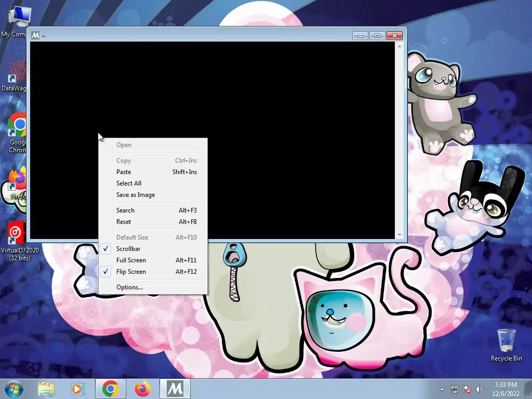Click the mintty taskbar button
Viewport: 532px width, 399px height.
(x=175, y=389)
